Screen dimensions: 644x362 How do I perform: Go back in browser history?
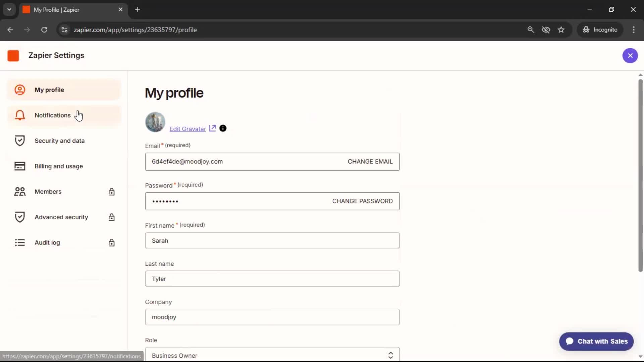click(10, 30)
